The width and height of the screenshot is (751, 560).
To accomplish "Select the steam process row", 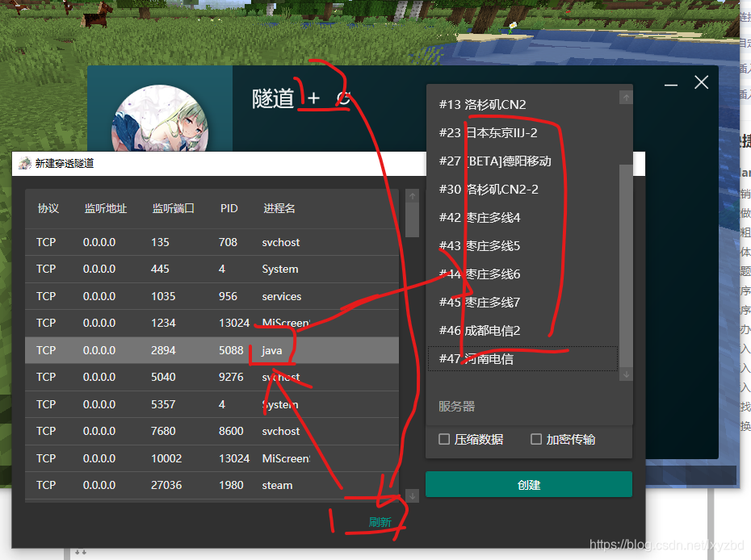I will (212, 485).
